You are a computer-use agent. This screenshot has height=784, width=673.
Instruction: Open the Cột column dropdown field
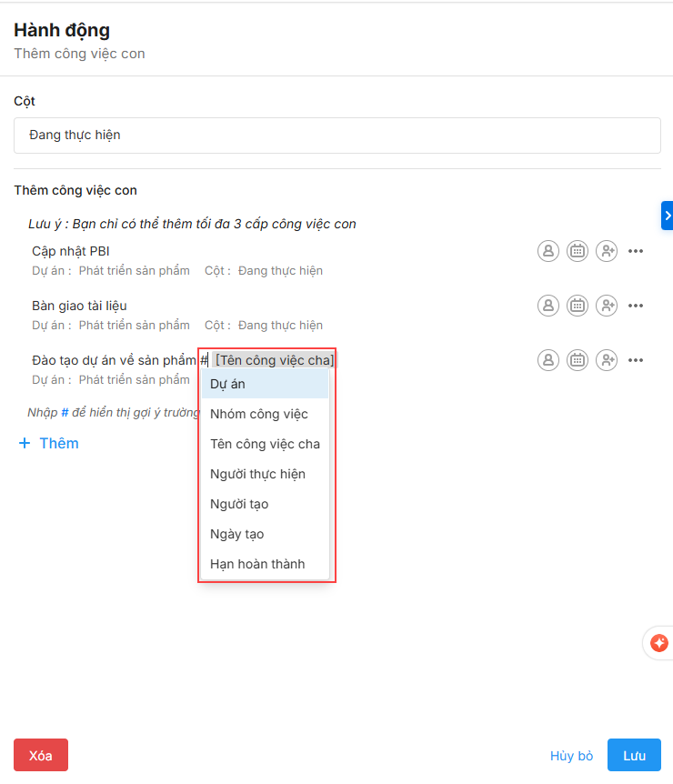coord(336,136)
